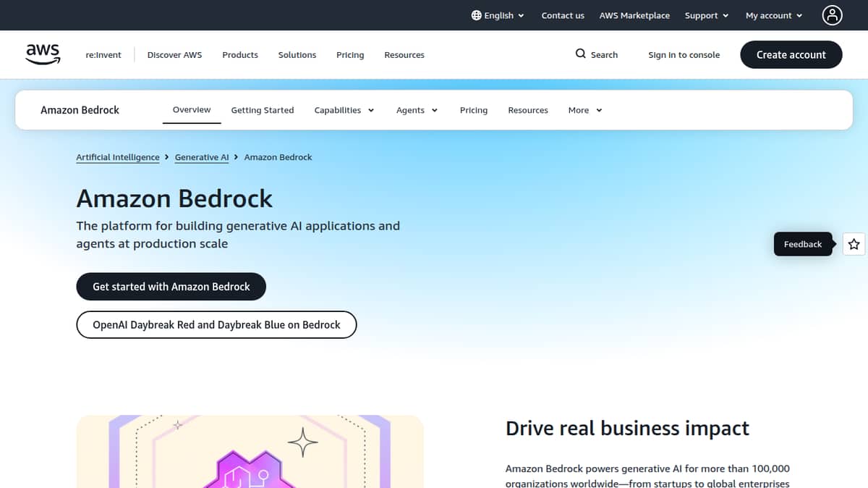868x488 pixels.
Task: Expand the Agents dropdown
Action: tap(417, 110)
